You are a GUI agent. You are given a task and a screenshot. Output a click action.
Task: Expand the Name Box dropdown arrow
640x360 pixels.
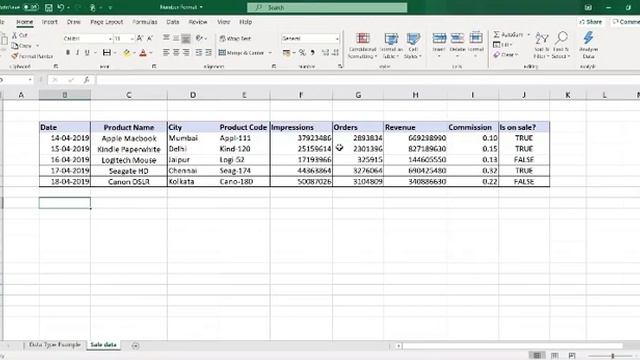click(x=30, y=80)
